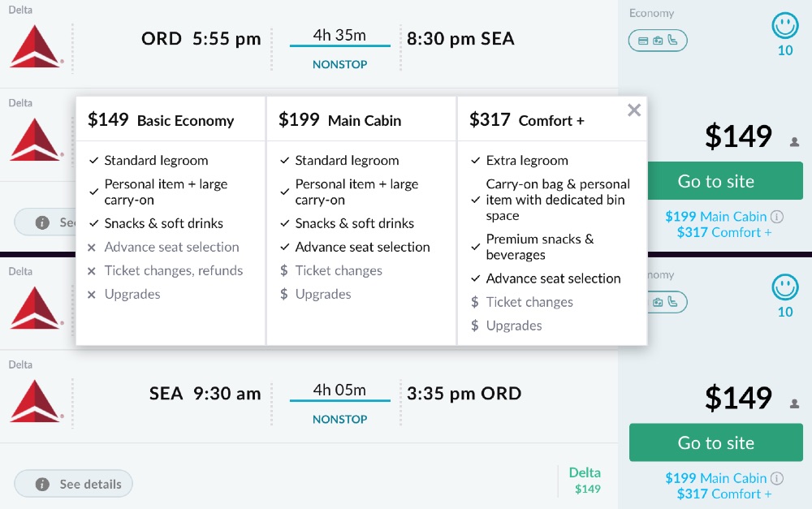Open $199 Main Cabin link under ORD 5:55 pm price
Viewport: 812px width, 509px height.
(x=715, y=216)
